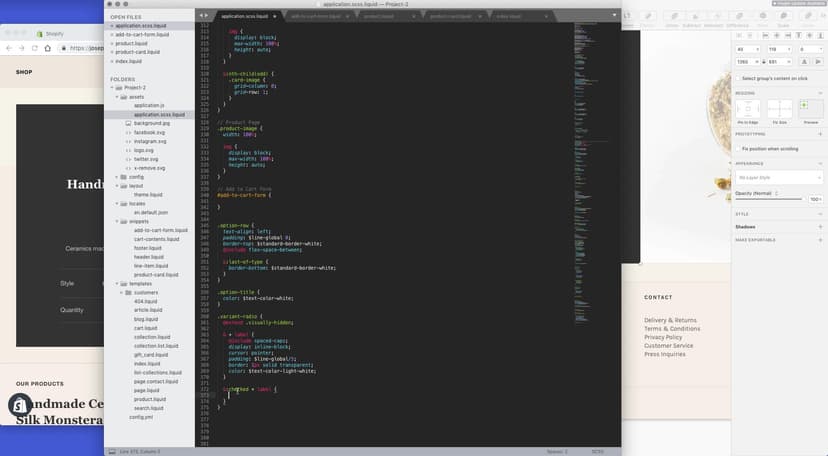Check Fix position when scrolling
Viewport: 828px width, 456px height.
point(737,148)
